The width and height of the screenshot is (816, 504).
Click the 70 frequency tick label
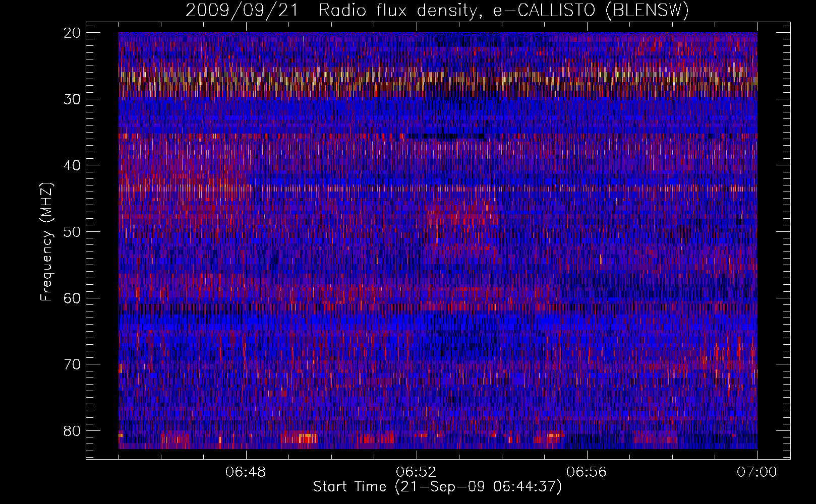click(73, 364)
